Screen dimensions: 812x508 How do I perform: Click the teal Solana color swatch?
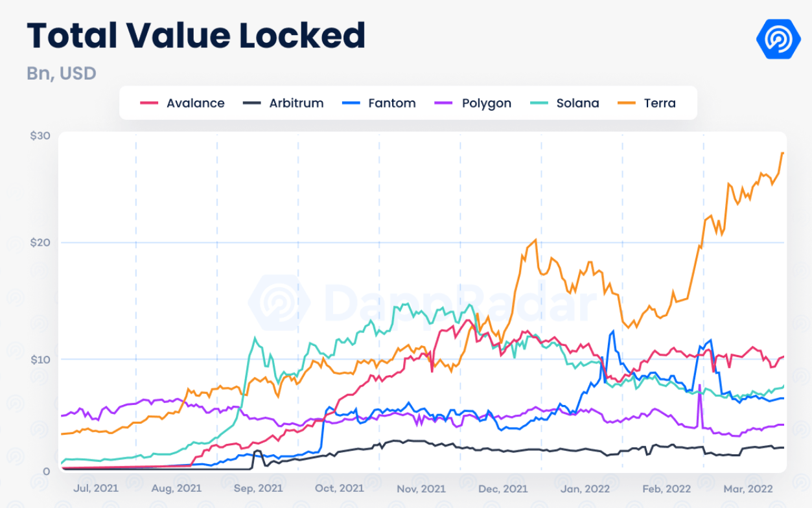pos(539,103)
